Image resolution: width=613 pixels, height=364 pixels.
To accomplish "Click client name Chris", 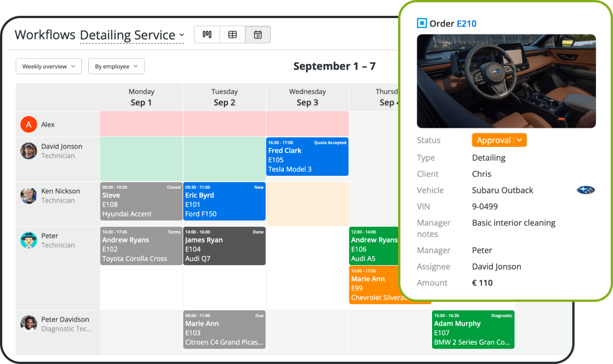I will (482, 174).
